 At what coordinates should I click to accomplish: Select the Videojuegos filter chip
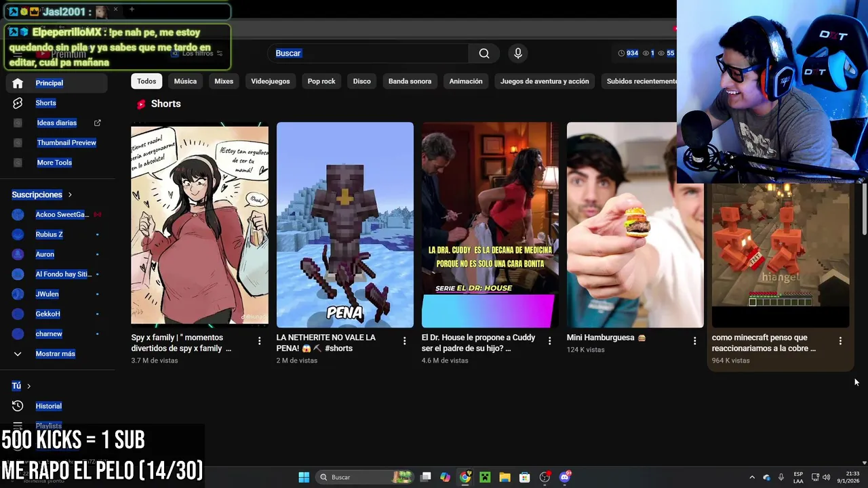[x=271, y=81]
